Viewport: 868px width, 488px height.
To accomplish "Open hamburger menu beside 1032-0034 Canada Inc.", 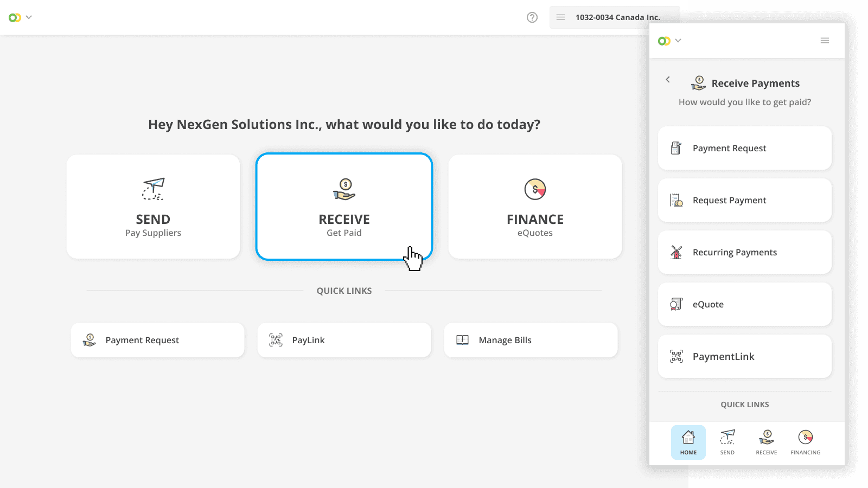I will click(x=560, y=17).
